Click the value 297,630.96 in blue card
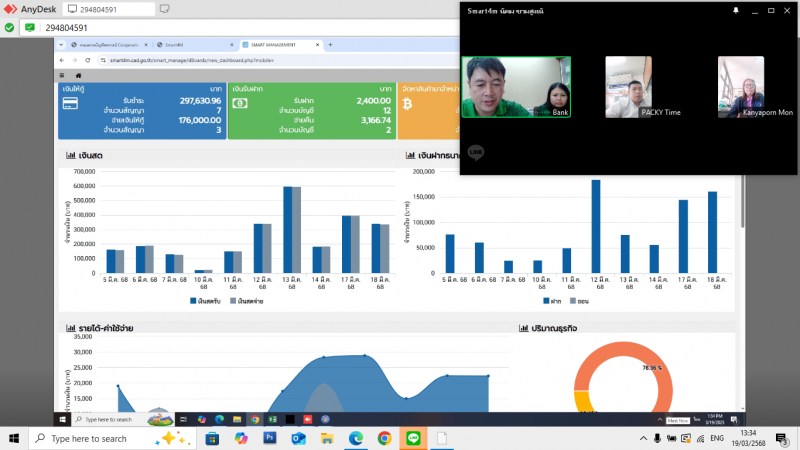Screen dimensions: 800x450 click(200, 101)
